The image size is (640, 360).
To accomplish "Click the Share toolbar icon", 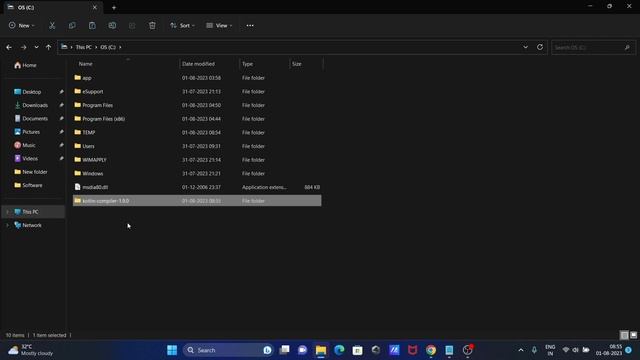I will (132, 25).
